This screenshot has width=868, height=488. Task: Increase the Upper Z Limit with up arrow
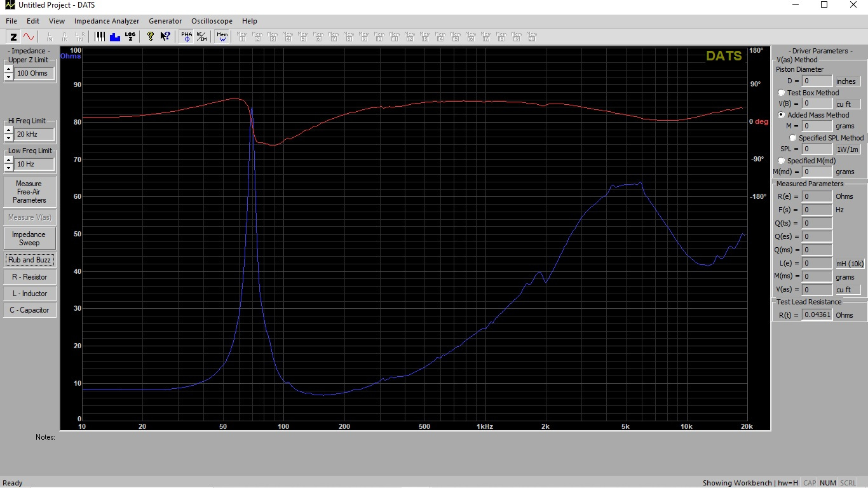[x=8, y=69]
